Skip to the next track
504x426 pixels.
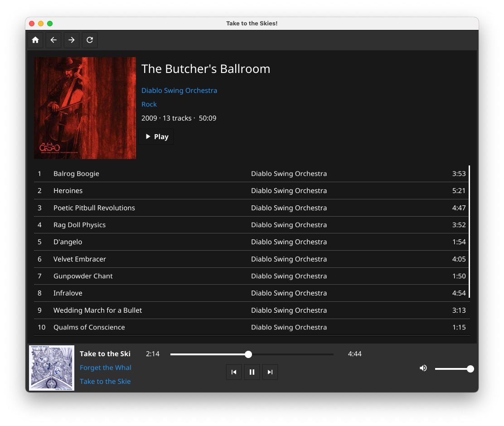click(x=270, y=372)
